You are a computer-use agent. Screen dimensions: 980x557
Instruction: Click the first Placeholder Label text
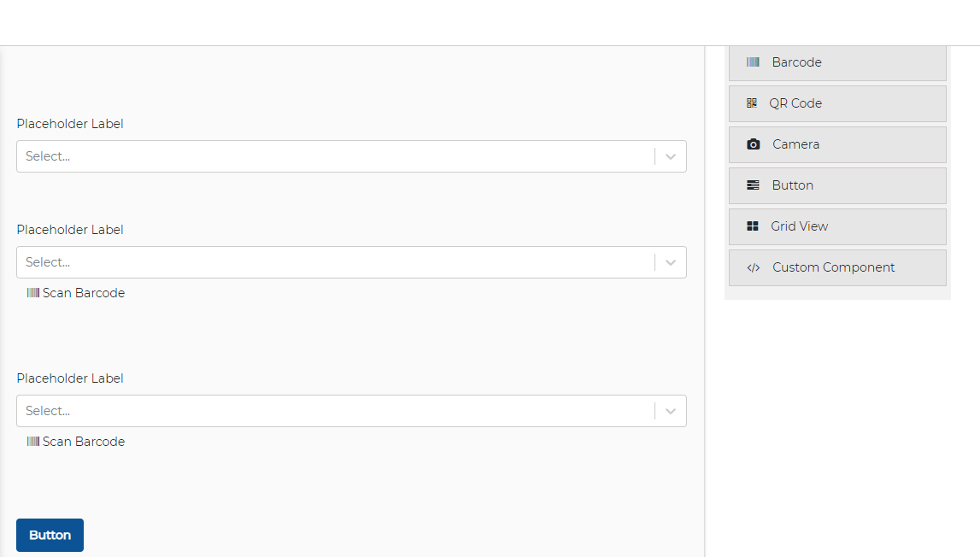pos(70,124)
